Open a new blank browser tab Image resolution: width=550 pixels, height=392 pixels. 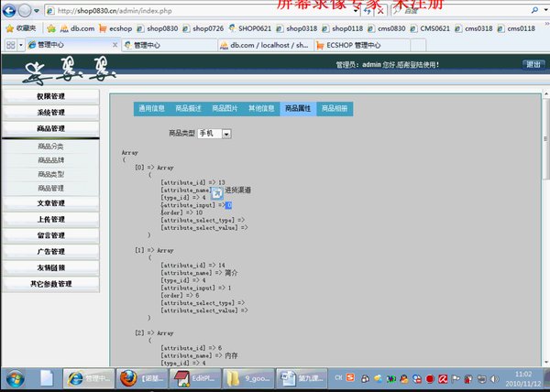point(418,45)
